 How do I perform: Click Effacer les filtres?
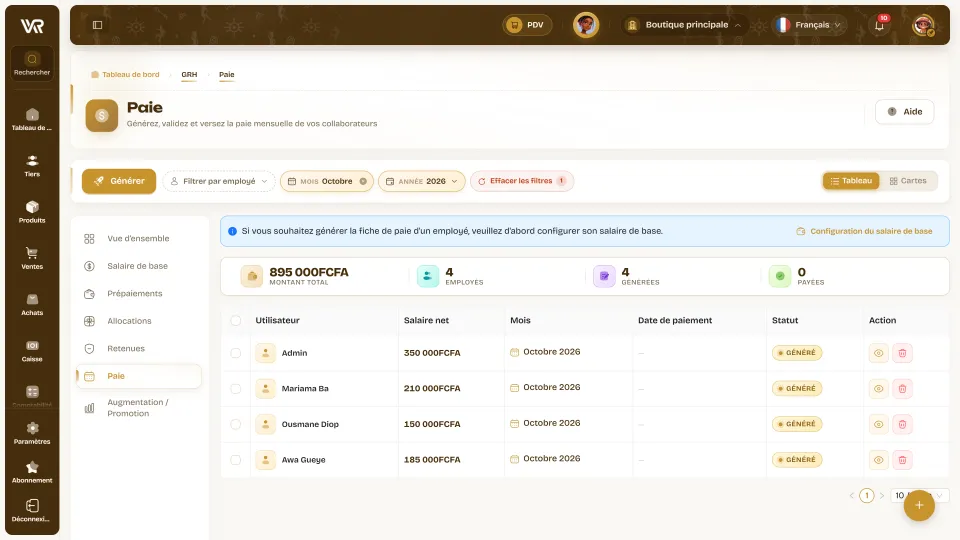click(522, 181)
